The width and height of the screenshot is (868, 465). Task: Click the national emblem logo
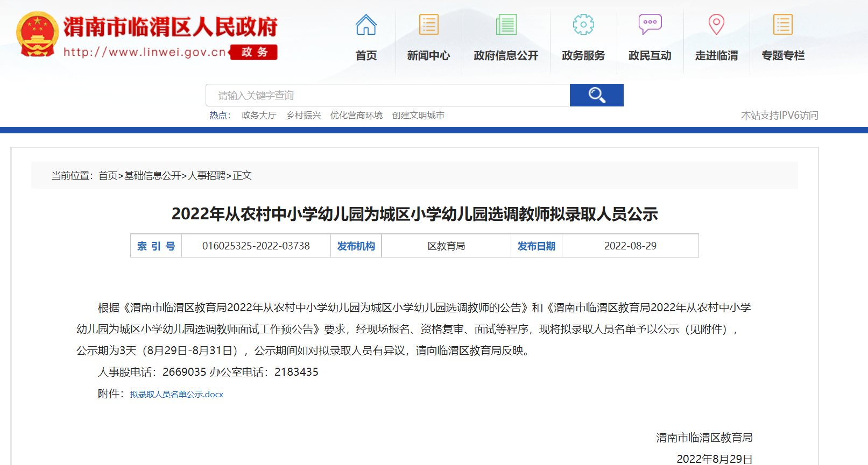pyautogui.click(x=37, y=34)
